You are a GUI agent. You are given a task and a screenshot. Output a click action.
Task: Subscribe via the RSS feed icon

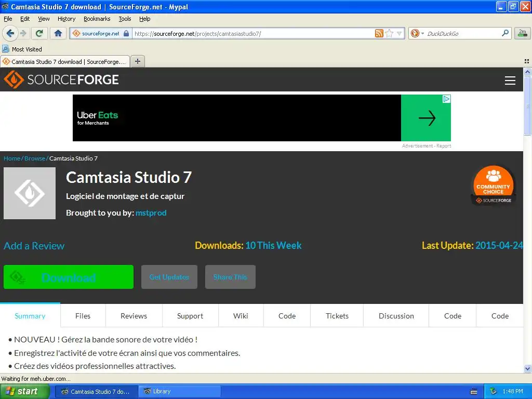coord(379,33)
